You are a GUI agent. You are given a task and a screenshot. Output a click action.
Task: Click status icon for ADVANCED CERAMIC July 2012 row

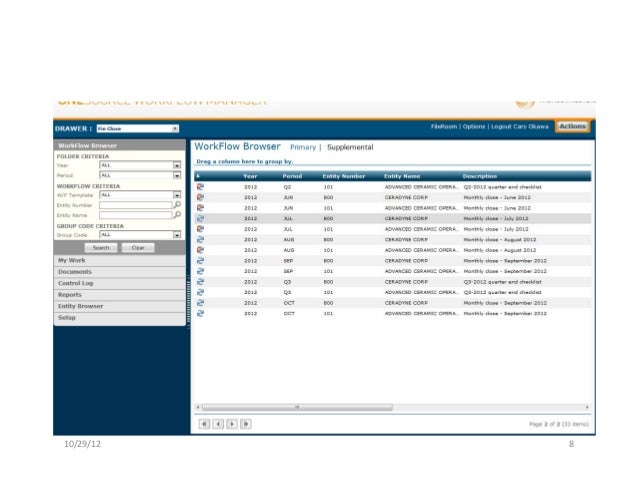[x=200, y=229]
